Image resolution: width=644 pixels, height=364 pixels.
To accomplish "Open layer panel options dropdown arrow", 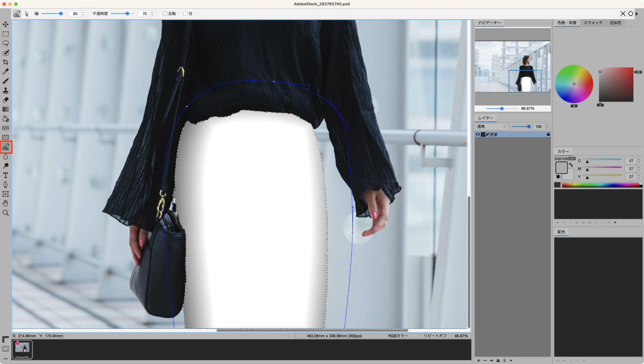I will click(x=511, y=360).
